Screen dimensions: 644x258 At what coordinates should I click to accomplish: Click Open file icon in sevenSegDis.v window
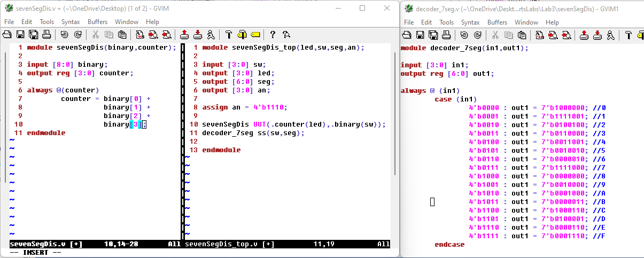(x=7, y=35)
